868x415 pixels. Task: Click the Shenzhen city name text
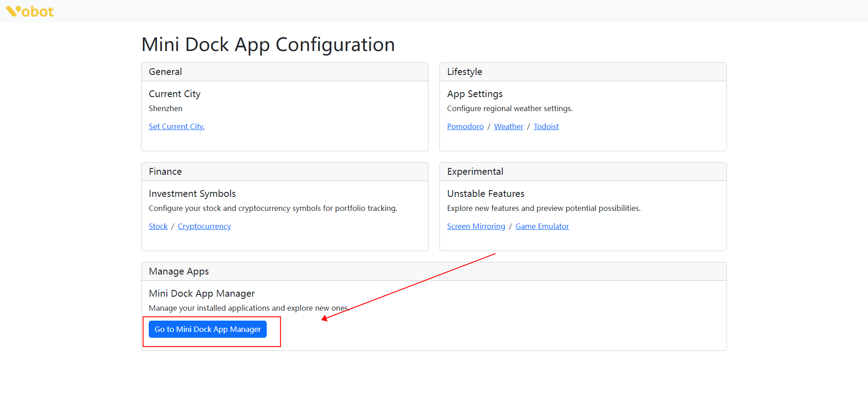[x=165, y=108]
